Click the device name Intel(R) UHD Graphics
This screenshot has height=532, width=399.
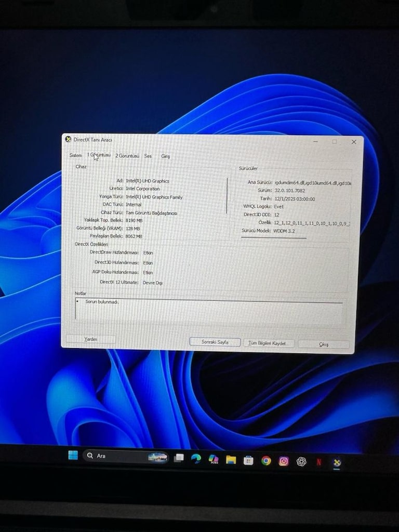point(148,181)
